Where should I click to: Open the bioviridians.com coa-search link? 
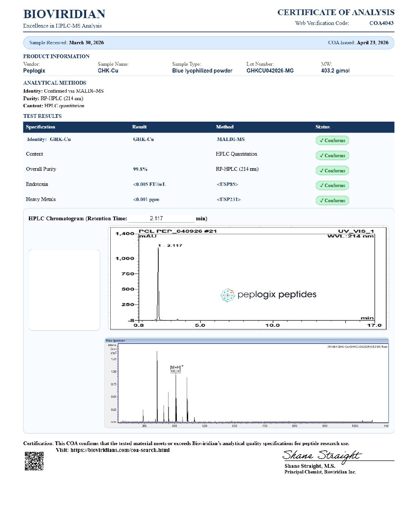[120, 450]
